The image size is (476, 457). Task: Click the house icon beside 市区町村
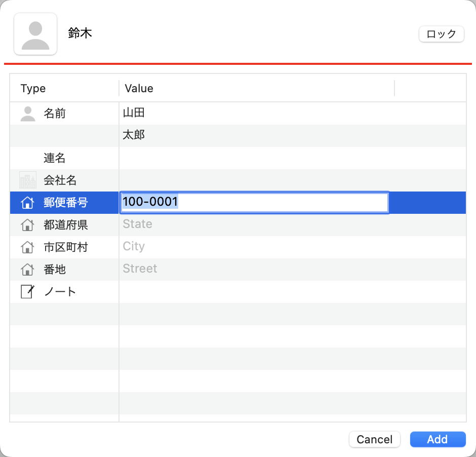tap(27, 247)
